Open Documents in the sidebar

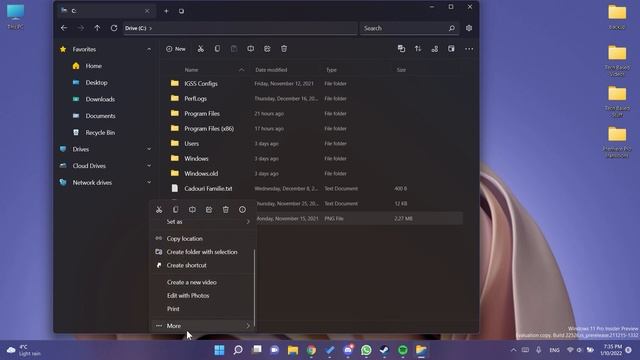click(100, 116)
